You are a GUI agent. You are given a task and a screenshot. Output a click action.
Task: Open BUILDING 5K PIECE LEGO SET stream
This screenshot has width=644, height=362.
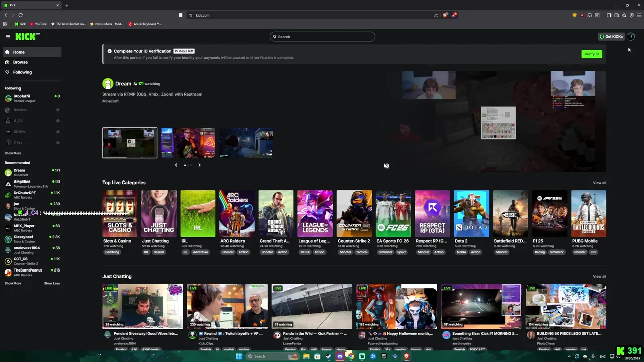[x=566, y=306]
